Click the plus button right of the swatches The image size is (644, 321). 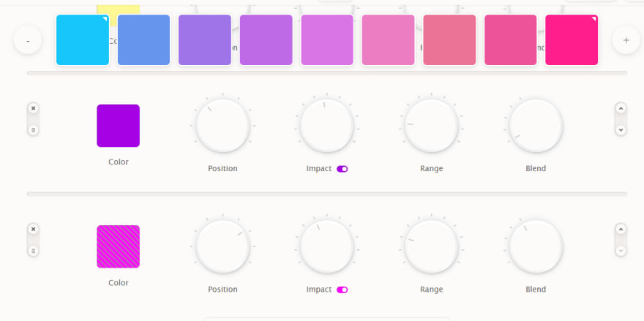[626, 40]
